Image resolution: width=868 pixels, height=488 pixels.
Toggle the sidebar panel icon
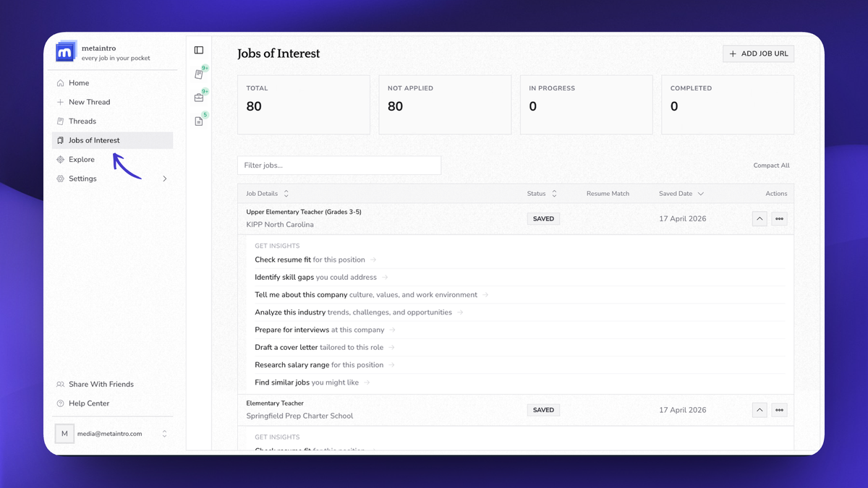199,50
